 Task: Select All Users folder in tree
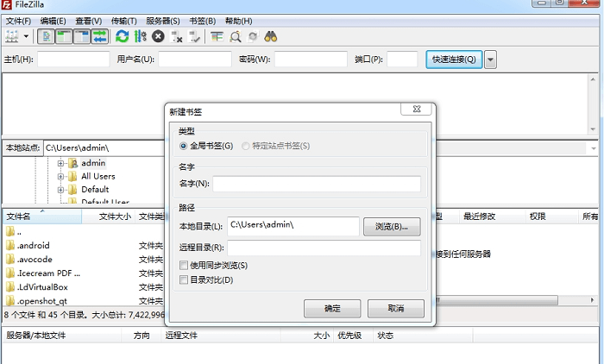tap(98, 176)
